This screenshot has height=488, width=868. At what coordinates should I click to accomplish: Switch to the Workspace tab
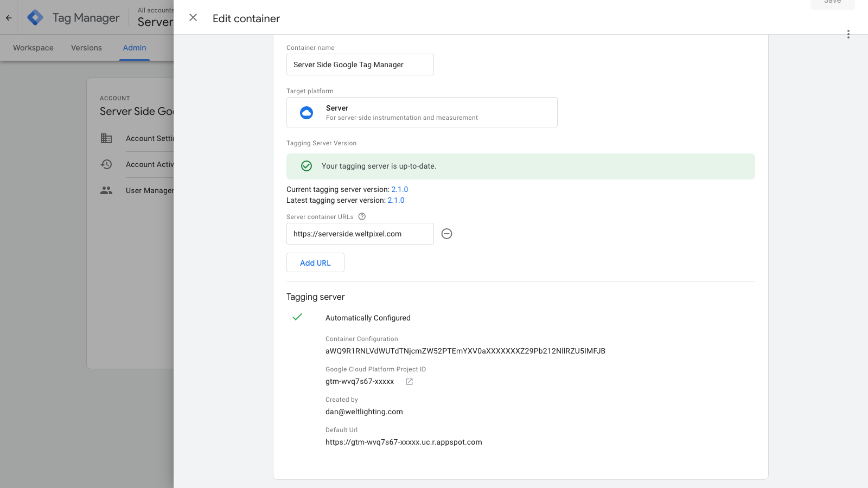click(33, 48)
